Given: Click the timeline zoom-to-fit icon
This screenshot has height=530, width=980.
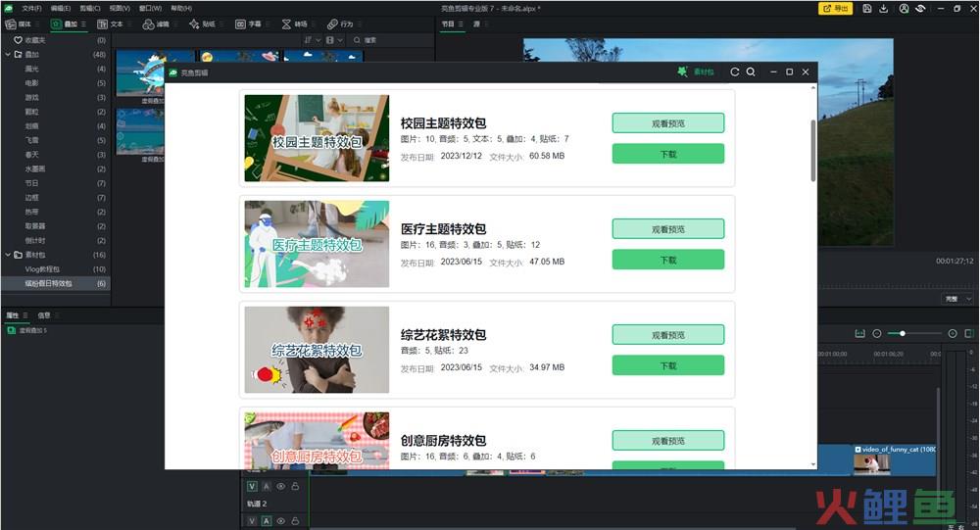Looking at the screenshot, I should pos(859,334).
